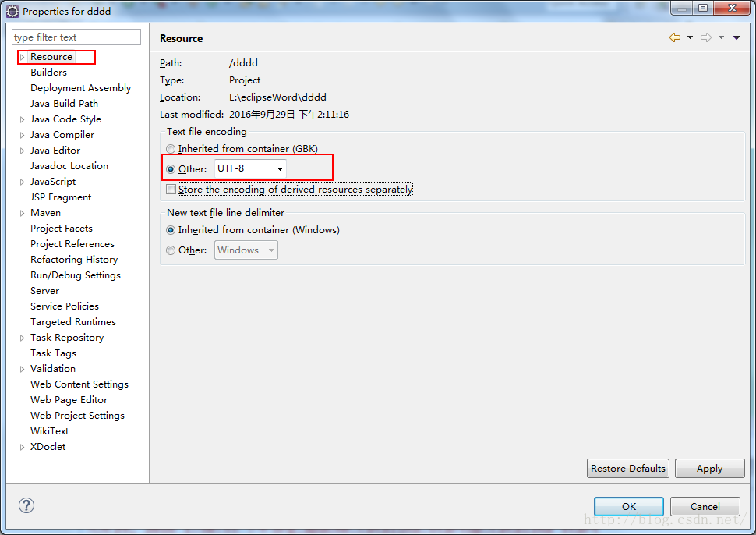Open Web Project Settings page
Screen dimensions: 756x535
click(77, 416)
